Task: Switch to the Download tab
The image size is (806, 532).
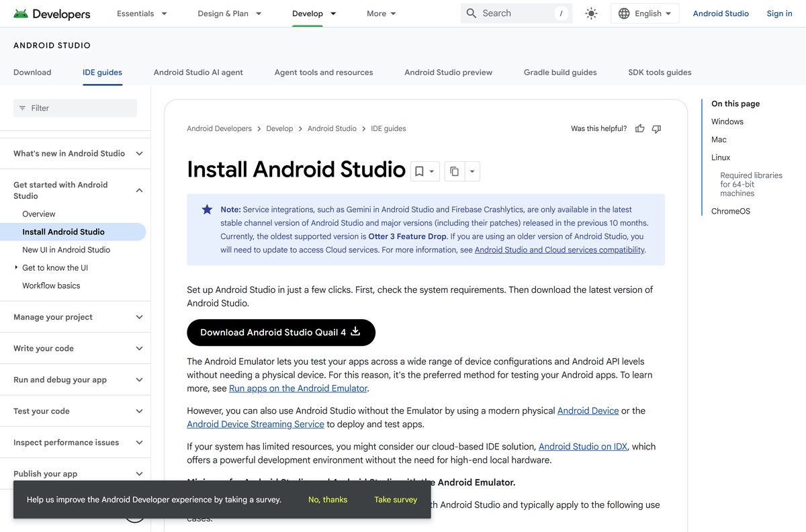Action: (32, 72)
